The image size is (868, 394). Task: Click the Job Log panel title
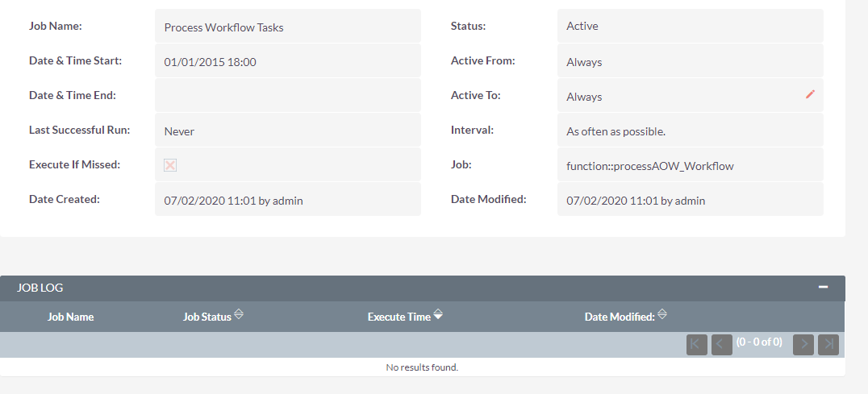(40, 288)
